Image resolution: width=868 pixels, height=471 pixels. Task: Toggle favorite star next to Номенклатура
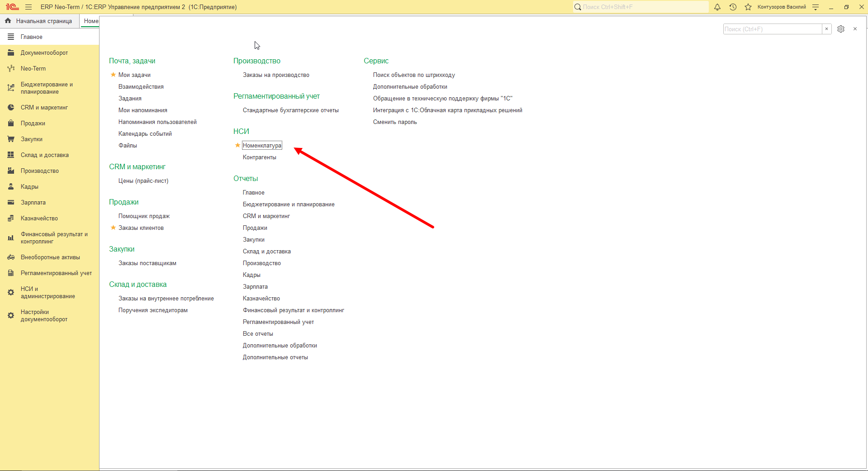(237, 145)
